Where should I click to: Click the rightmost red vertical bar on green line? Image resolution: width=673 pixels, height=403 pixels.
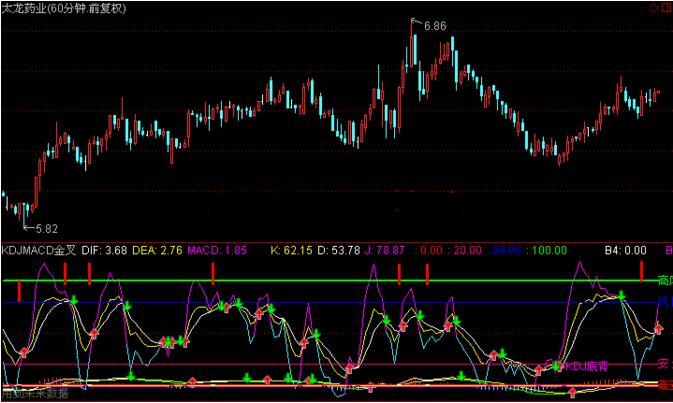pos(641,270)
